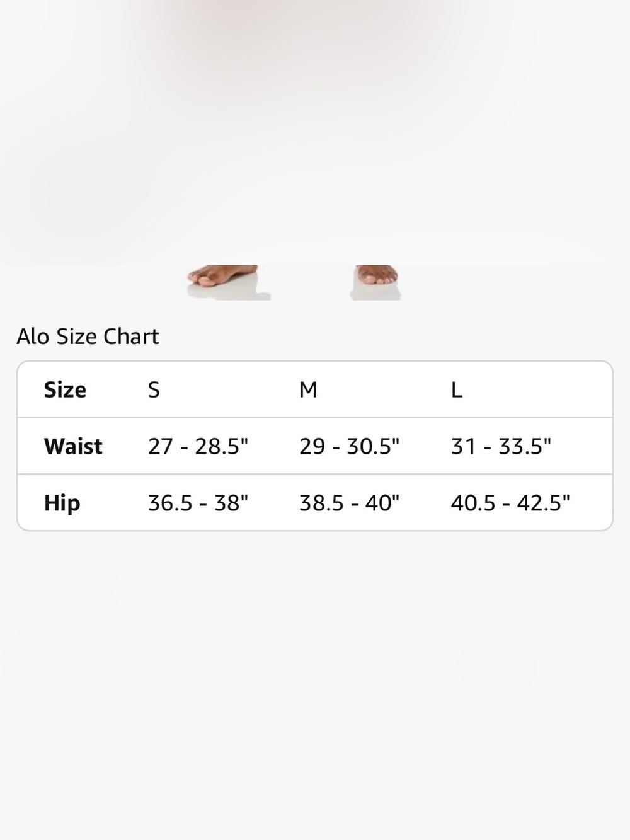Select the Waist row label
Screen dimensions: 630x840
click(73, 446)
